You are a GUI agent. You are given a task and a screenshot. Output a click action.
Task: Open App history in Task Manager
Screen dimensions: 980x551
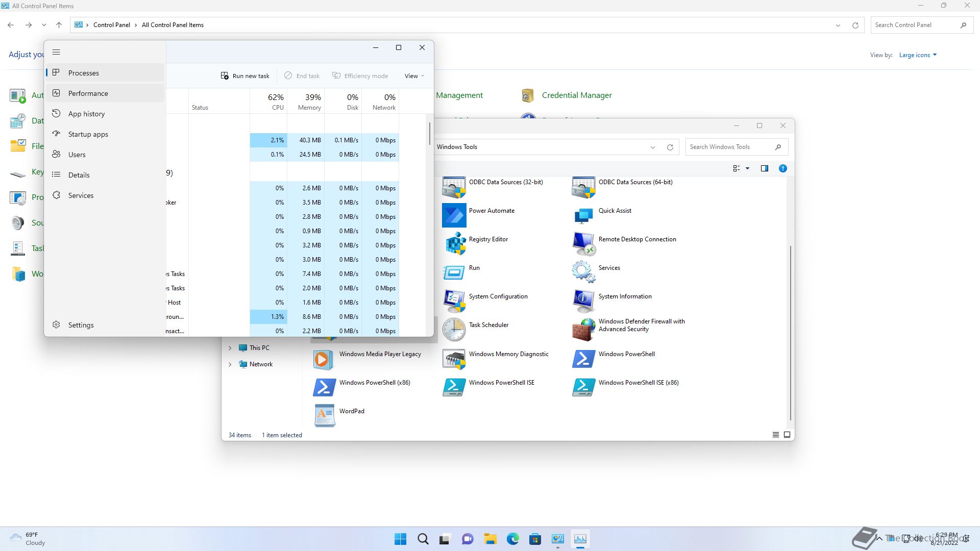coord(105,114)
